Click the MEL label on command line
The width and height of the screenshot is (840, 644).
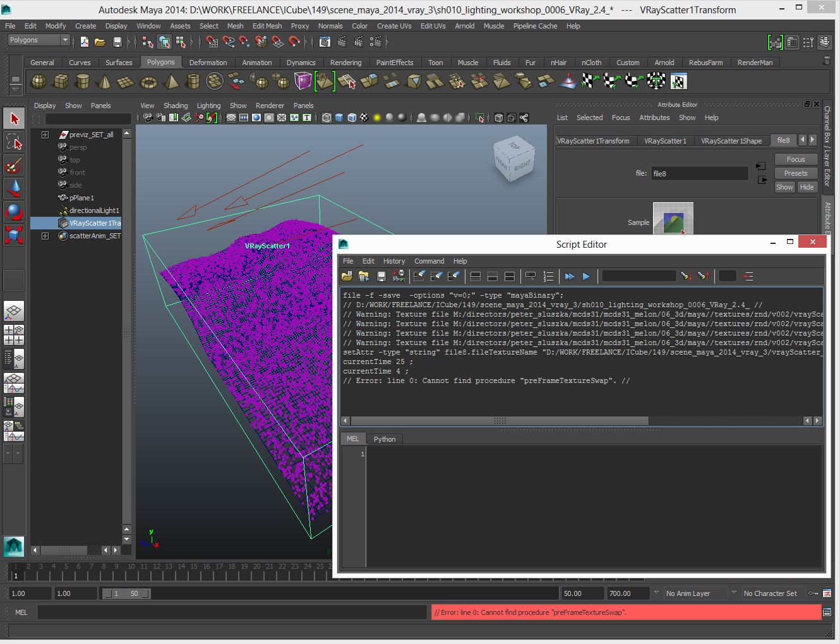[x=21, y=612]
